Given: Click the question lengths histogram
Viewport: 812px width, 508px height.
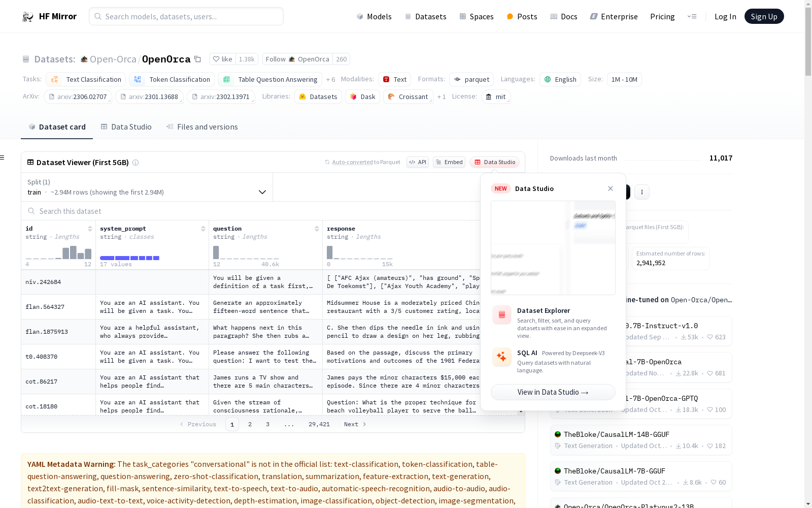Looking at the screenshot, I should [x=246, y=252].
